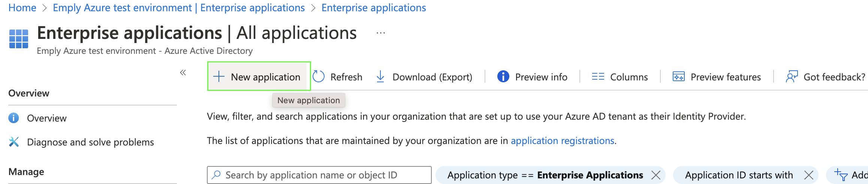Collapse the left sidebar with double chevron

click(183, 73)
